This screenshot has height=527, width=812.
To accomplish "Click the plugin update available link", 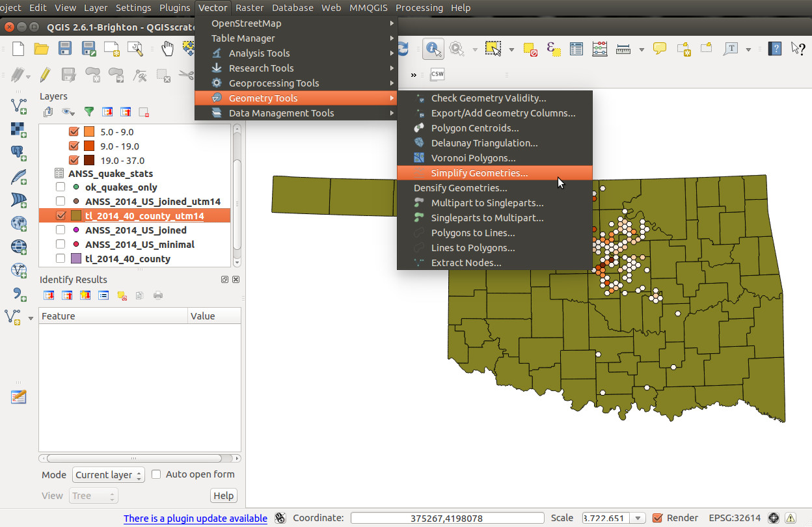I will pyautogui.click(x=195, y=519).
